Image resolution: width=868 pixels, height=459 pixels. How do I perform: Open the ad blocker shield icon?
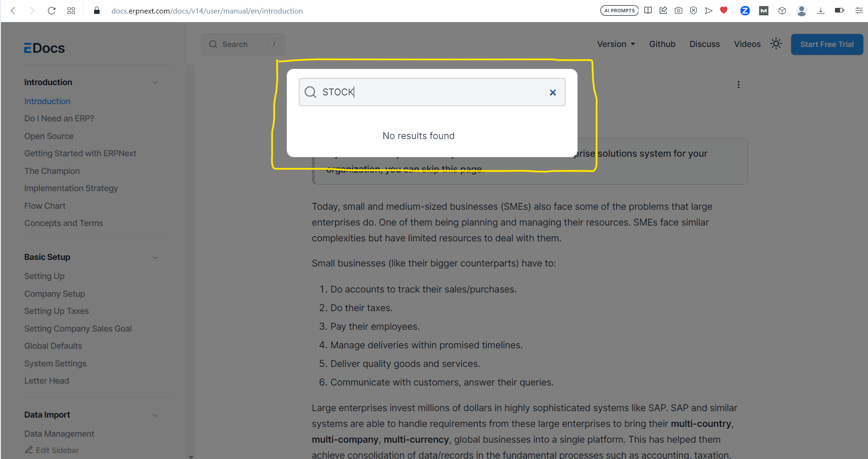(x=693, y=10)
